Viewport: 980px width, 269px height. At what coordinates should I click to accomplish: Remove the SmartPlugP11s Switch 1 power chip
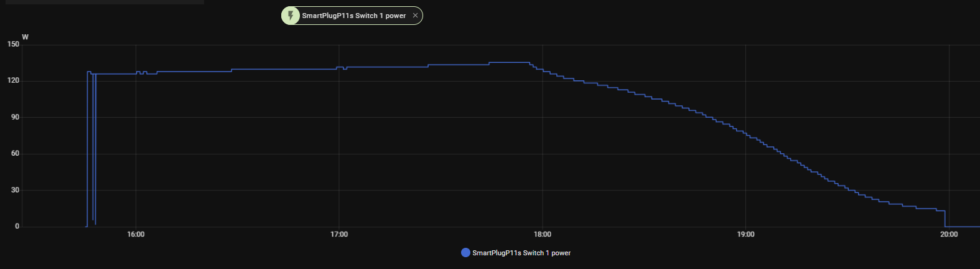415,16
